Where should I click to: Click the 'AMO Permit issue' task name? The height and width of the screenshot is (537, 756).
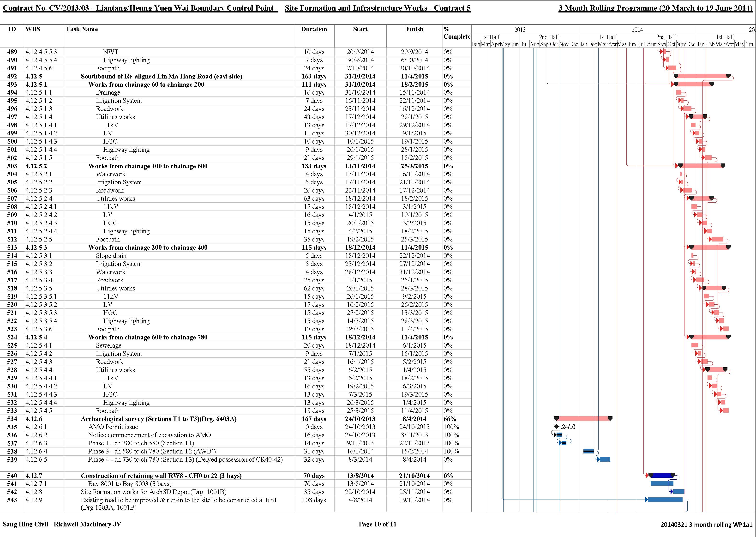(x=113, y=427)
